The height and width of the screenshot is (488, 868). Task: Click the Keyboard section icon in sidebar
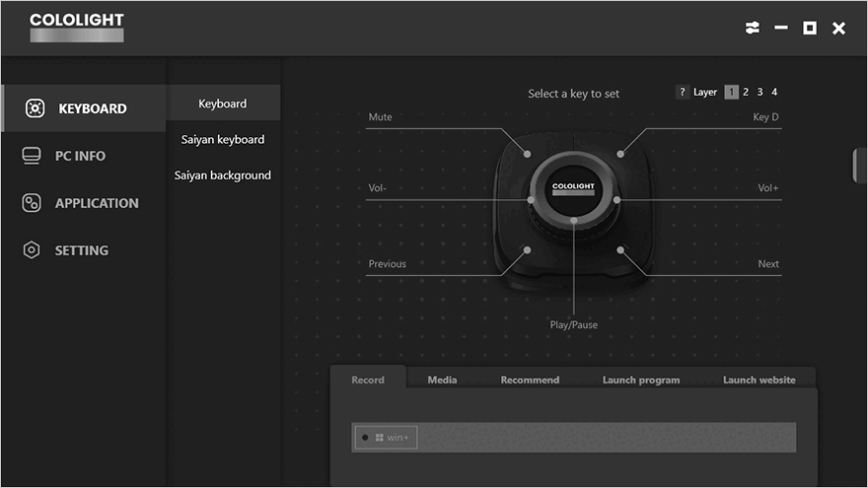click(35, 107)
